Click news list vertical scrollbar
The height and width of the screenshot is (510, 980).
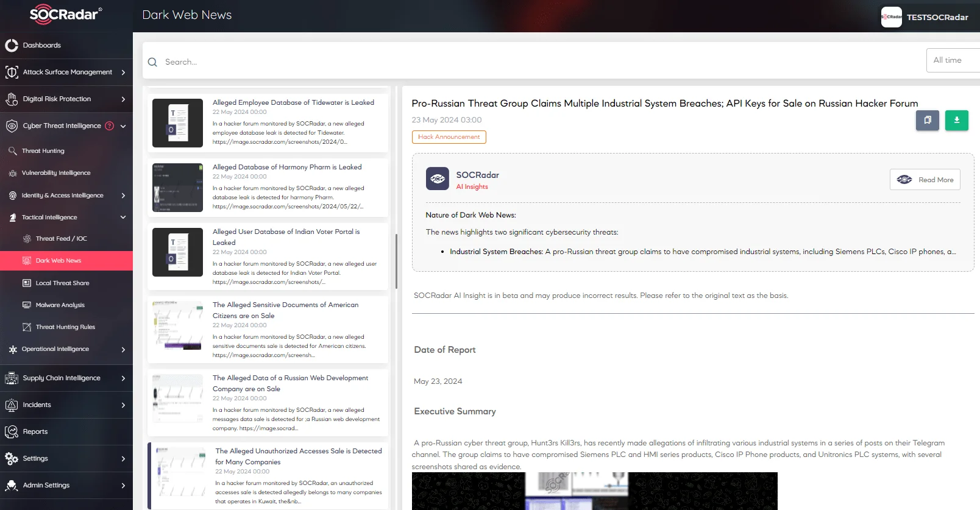click(396, 262)
